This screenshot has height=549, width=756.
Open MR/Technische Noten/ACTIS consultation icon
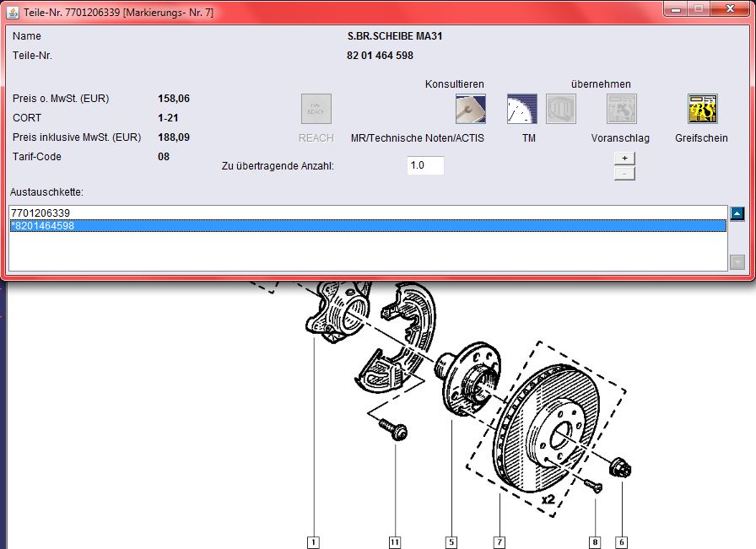471,109
